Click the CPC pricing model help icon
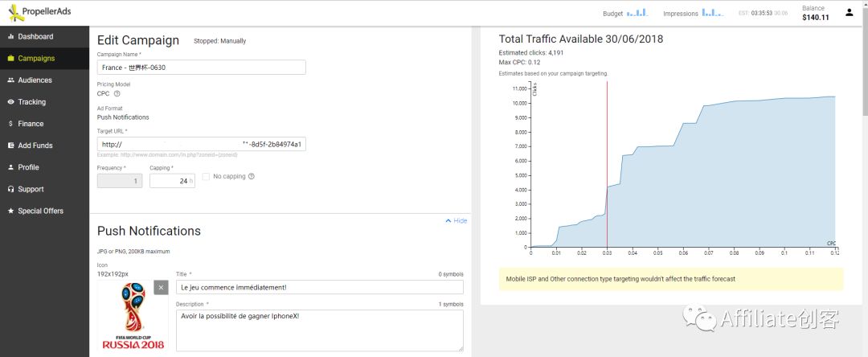 coord(117,93)
